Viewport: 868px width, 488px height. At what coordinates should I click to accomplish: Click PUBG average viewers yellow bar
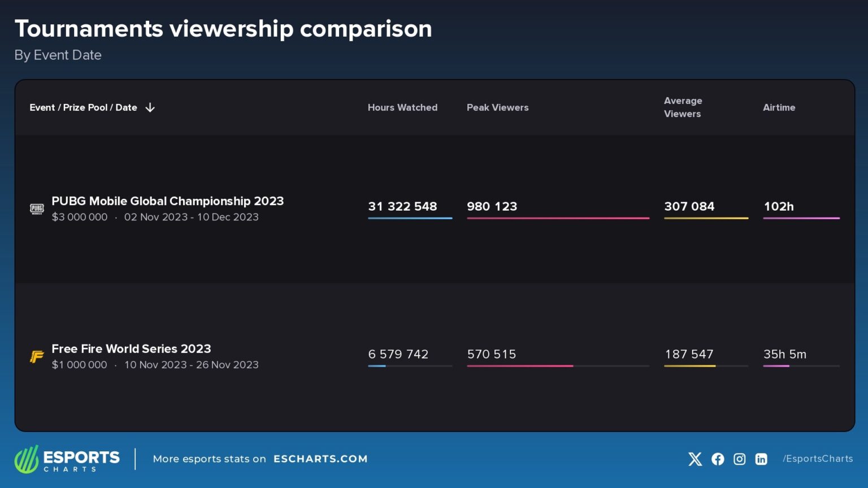pyautogui.click(x=706, y=218)
